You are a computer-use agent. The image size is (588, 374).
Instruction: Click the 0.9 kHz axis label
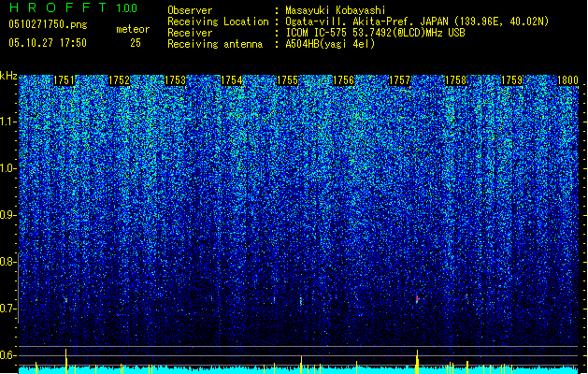(x=8, y=215)
